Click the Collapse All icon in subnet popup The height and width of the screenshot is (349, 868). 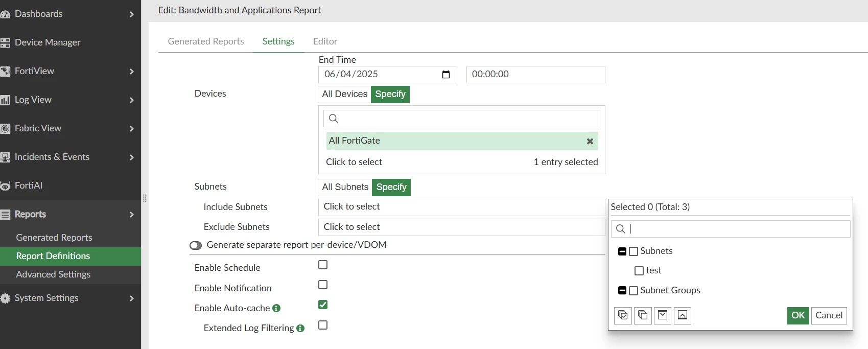pyautogui.click(x=683, y=315)
